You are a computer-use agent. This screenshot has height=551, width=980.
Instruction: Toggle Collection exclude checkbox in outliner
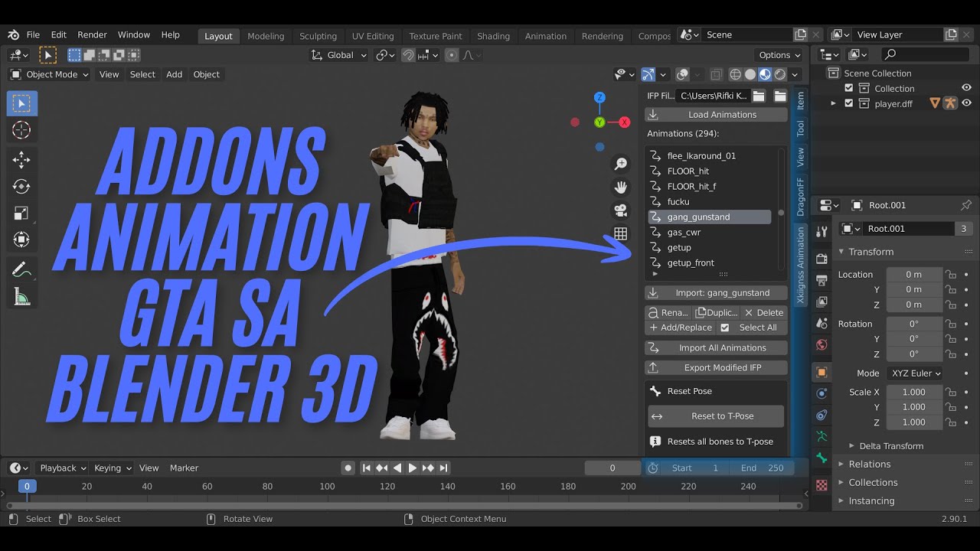click(848, 88)
